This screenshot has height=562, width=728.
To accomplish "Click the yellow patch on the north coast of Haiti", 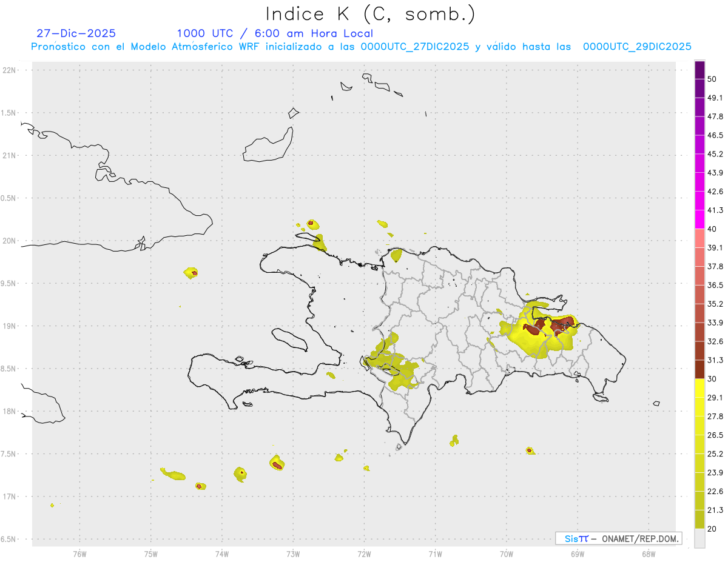I will [318, 244].
